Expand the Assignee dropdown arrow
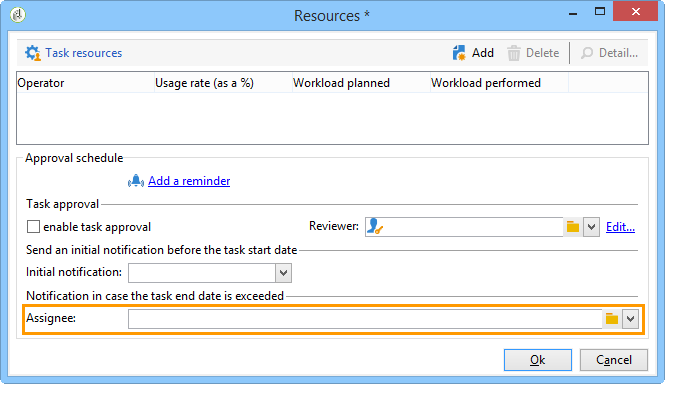 630,319
